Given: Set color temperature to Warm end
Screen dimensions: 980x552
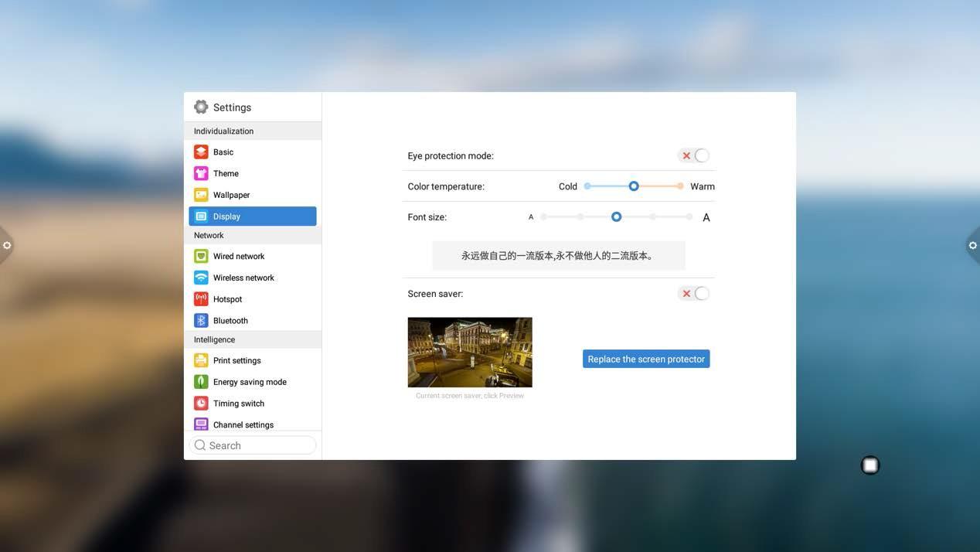Looking at the screenshot, I should click(680, 186).
